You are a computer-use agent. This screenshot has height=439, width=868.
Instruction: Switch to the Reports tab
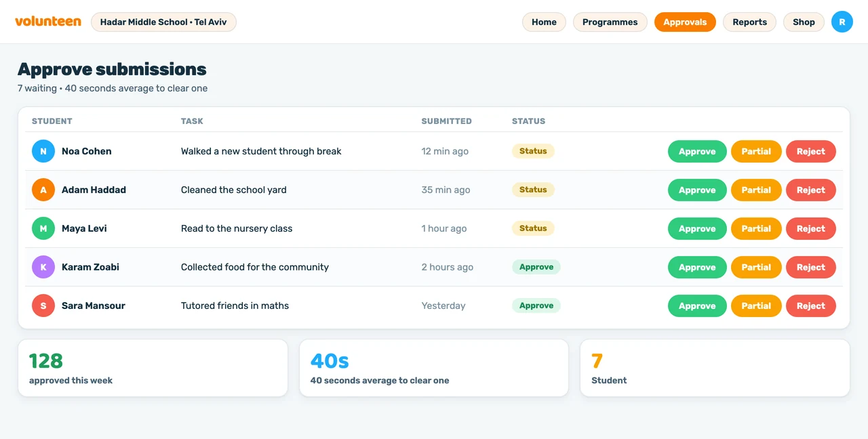(750, 22)
